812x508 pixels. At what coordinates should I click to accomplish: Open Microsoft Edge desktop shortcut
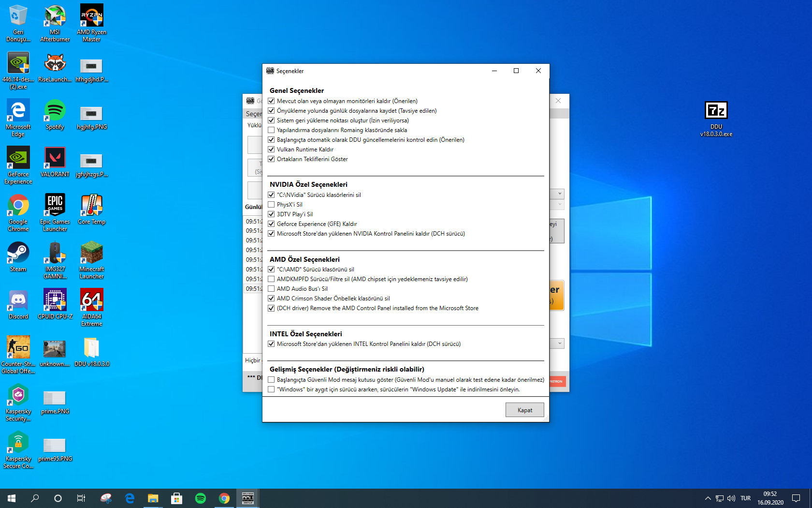coord(18,118)
